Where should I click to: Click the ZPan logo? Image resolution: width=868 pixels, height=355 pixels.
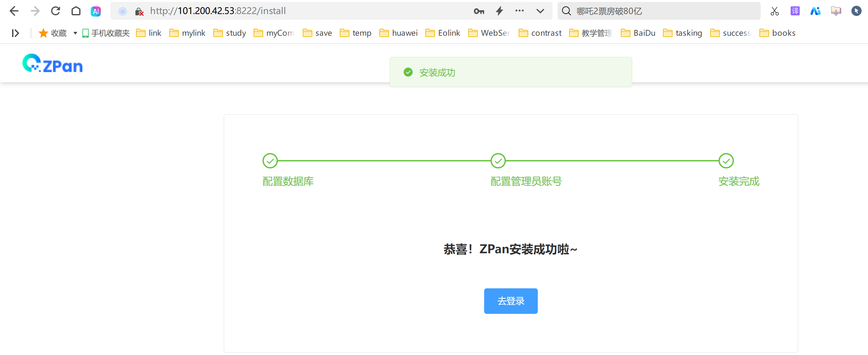tap(53, 63)
